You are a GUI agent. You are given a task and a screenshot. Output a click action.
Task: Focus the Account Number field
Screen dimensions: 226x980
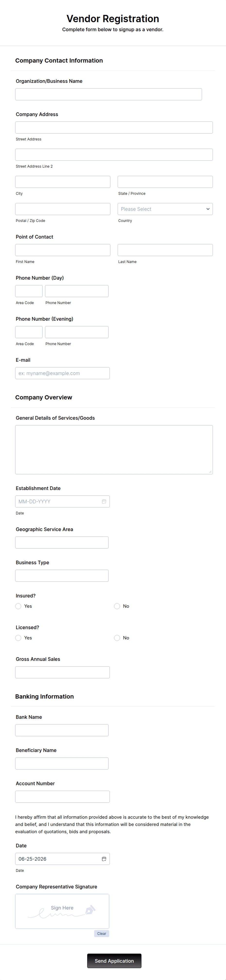(63, 797)
